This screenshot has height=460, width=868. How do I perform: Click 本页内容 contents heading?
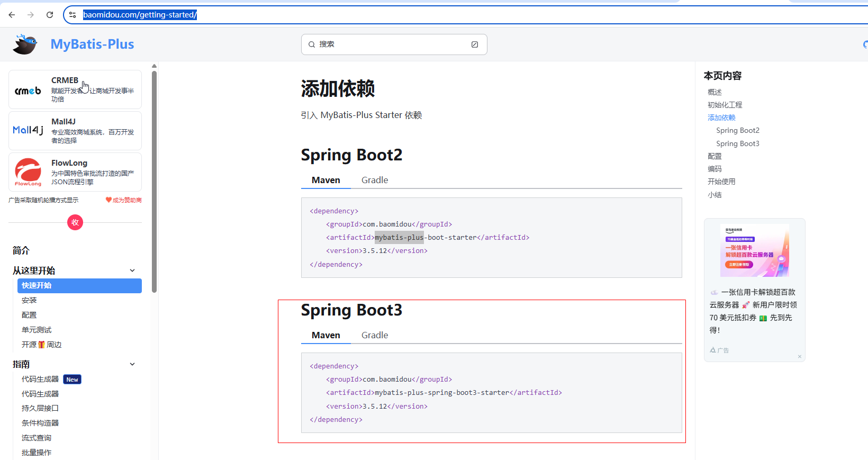tap(722, 76)
